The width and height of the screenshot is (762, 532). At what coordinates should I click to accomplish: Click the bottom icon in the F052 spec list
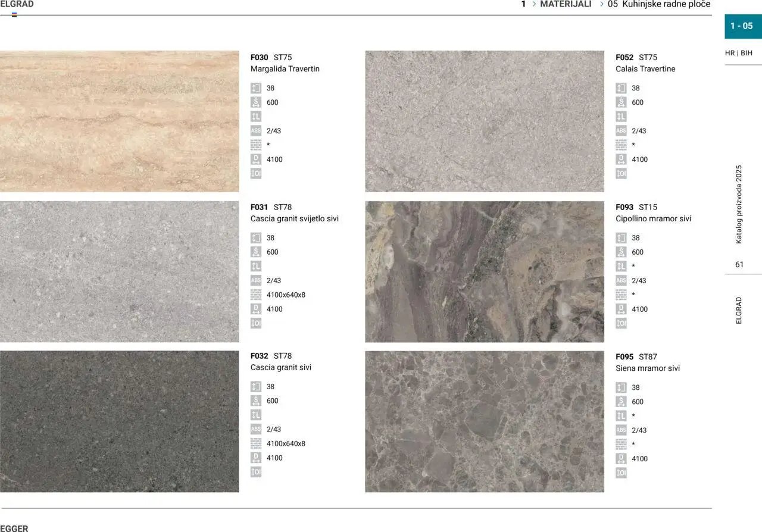click(x=621, y=174)
